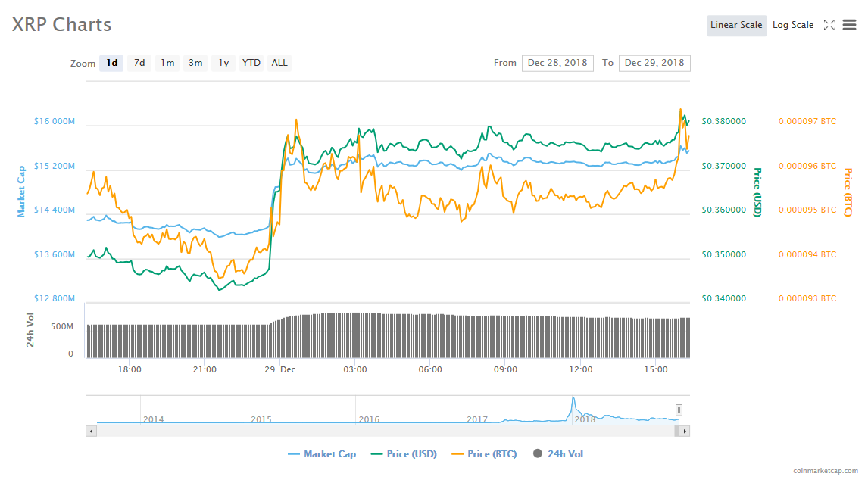Click the 21:00 time axis label
868x483 pixels.
tap(205, 369)
